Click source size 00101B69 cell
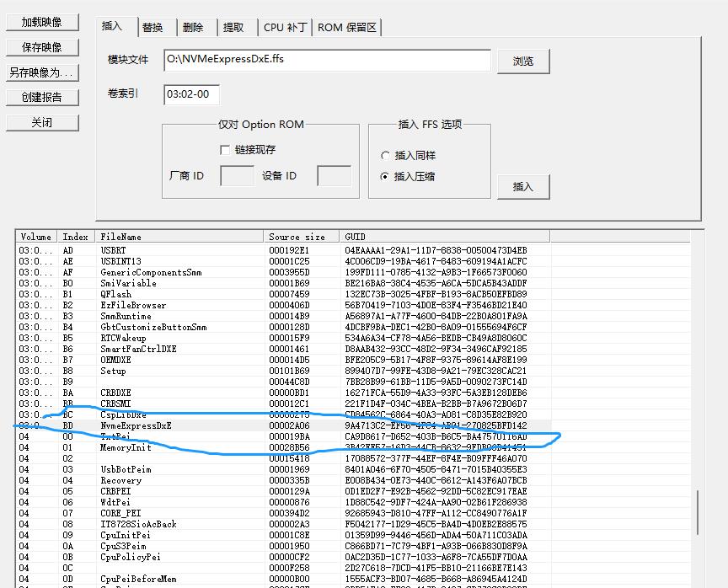 (x=289, y=371)
